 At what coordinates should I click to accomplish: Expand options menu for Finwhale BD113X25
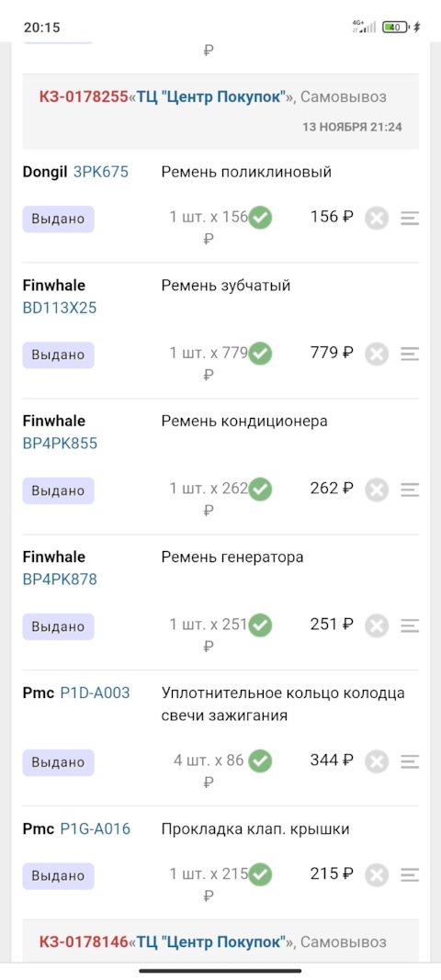pos(410,354)
